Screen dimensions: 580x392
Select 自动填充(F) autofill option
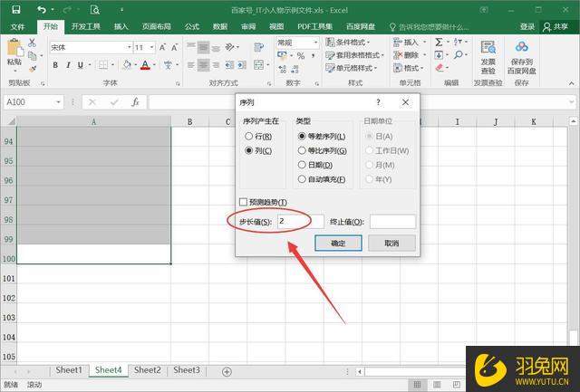(x=302, y=179)
